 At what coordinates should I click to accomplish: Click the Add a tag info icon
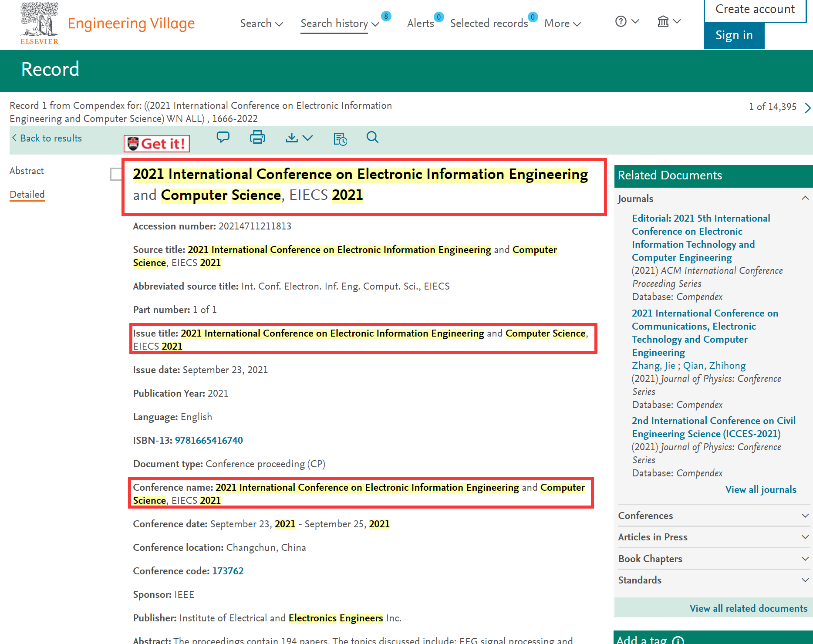click(x=678, y=640)
